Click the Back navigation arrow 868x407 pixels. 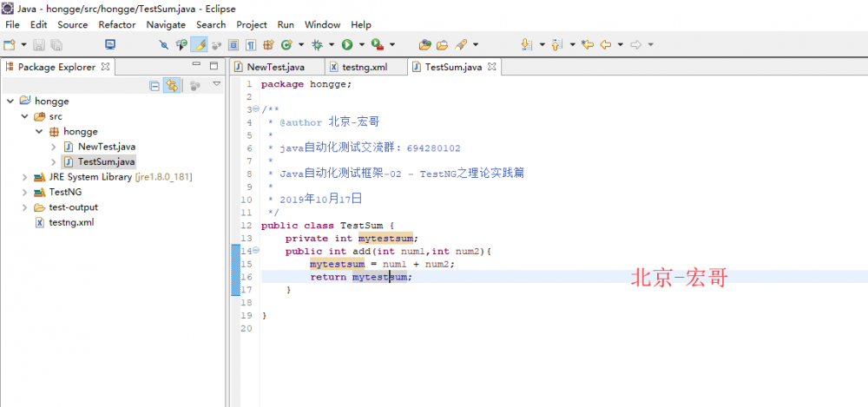(606, 44)
